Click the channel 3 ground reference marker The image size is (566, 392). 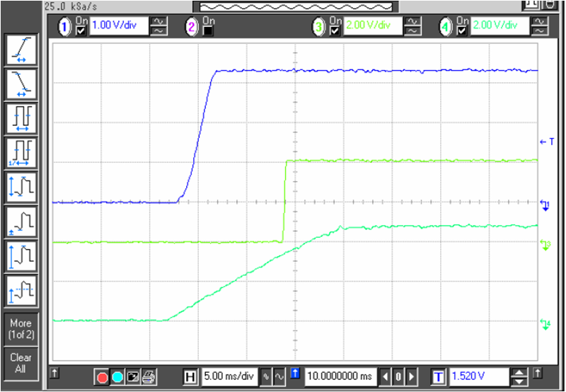click(545, 245)
